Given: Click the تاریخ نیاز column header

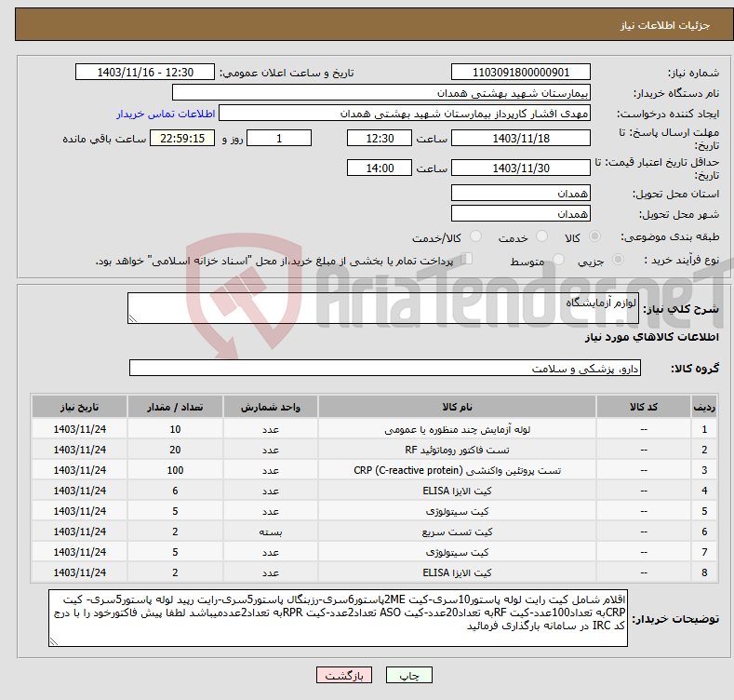Looking at the screenshot, I should [x=80, y=407].
